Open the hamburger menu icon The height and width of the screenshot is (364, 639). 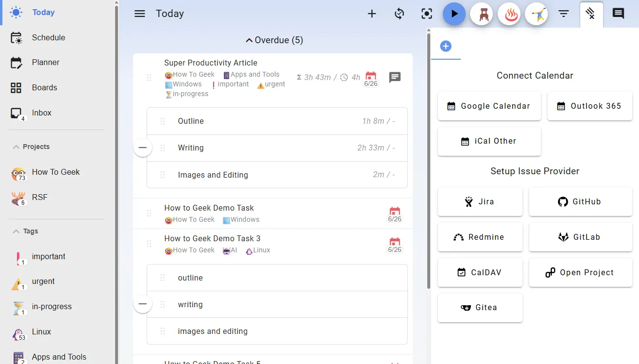click(x=139, y=14)
